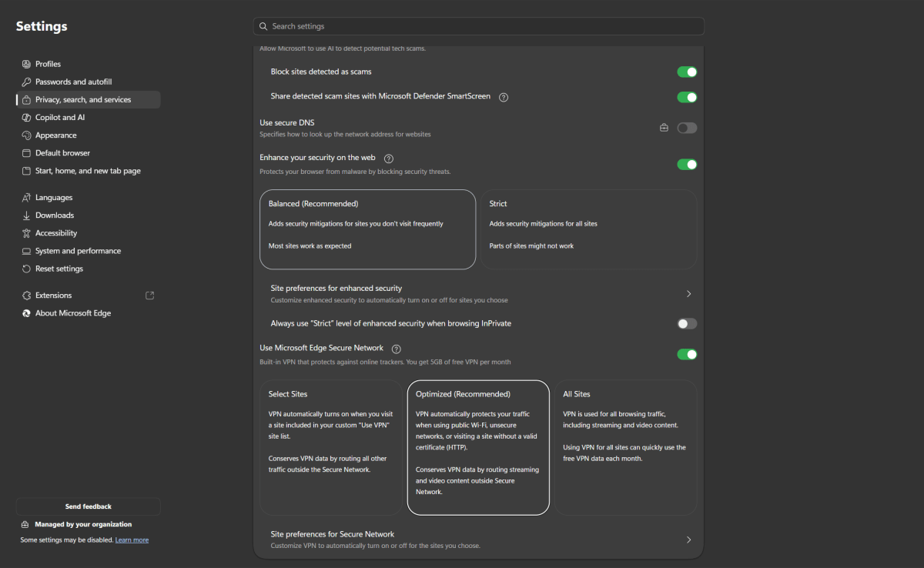Select the Strict security card

pyautogui.click(x=589, y=229)
